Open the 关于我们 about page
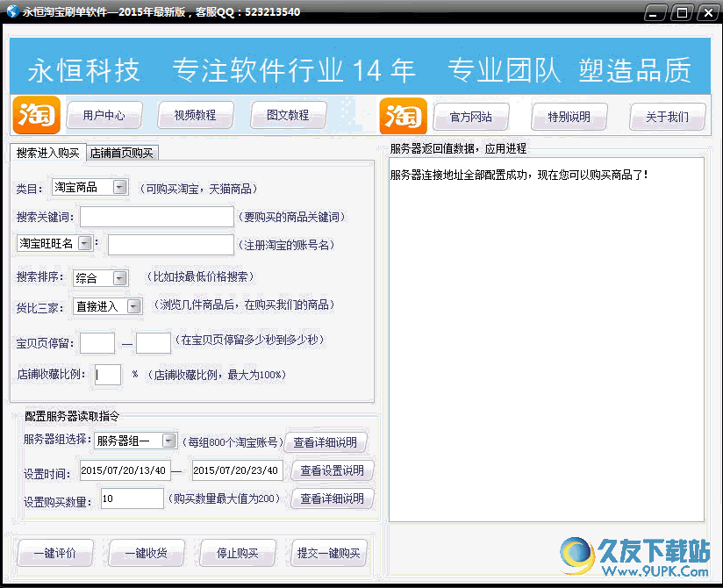 point(667,117)
